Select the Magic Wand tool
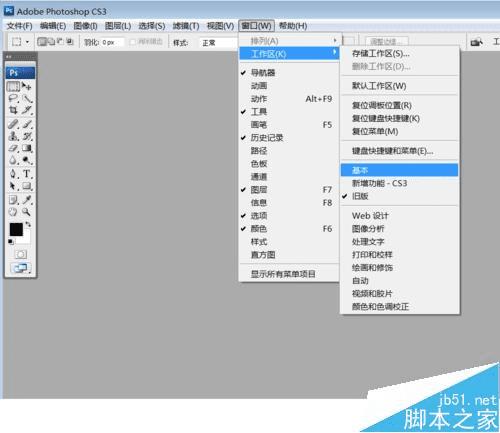The height and width of the screenshot is (433, 500). click(27, 99)
